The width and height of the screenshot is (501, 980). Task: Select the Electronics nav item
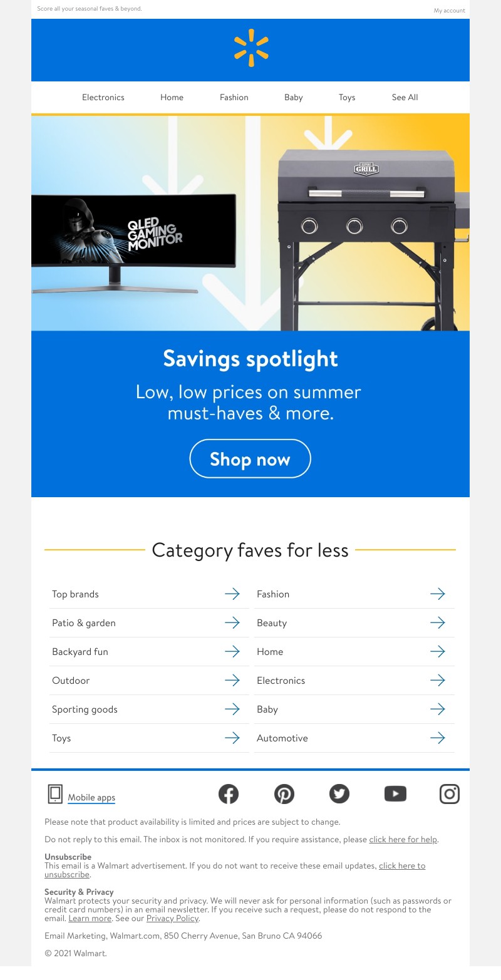[x=103, y=97]
